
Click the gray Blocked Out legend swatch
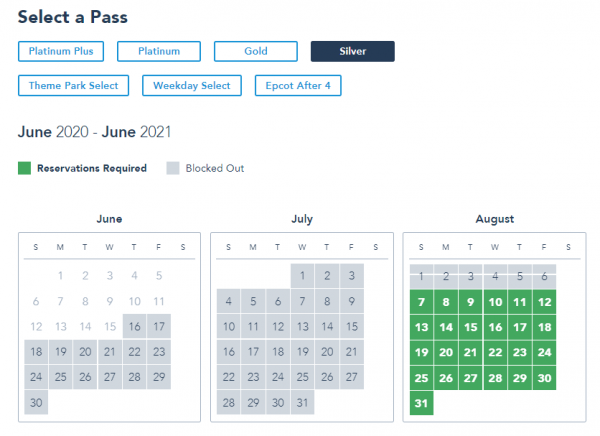[x=173, y=168]
